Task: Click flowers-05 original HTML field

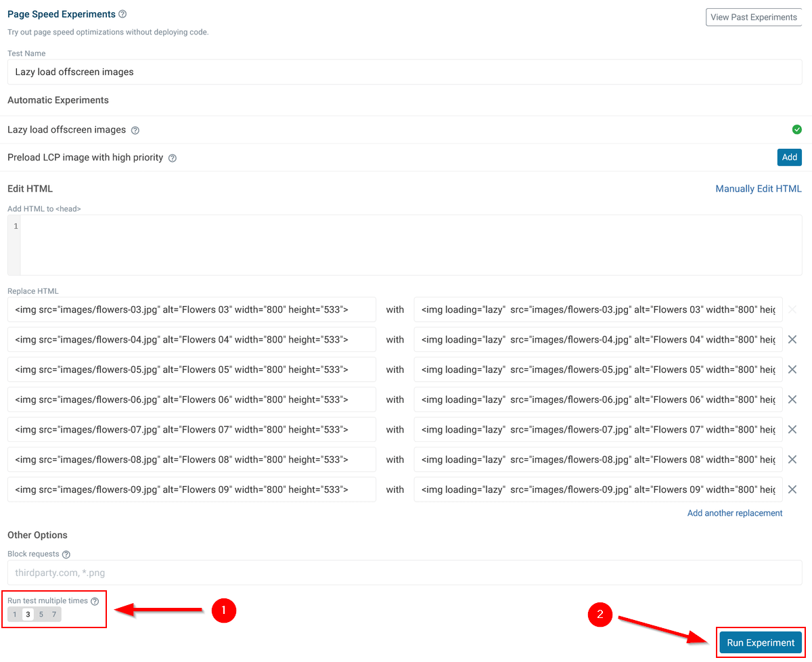Action: [x=191, y=370]
